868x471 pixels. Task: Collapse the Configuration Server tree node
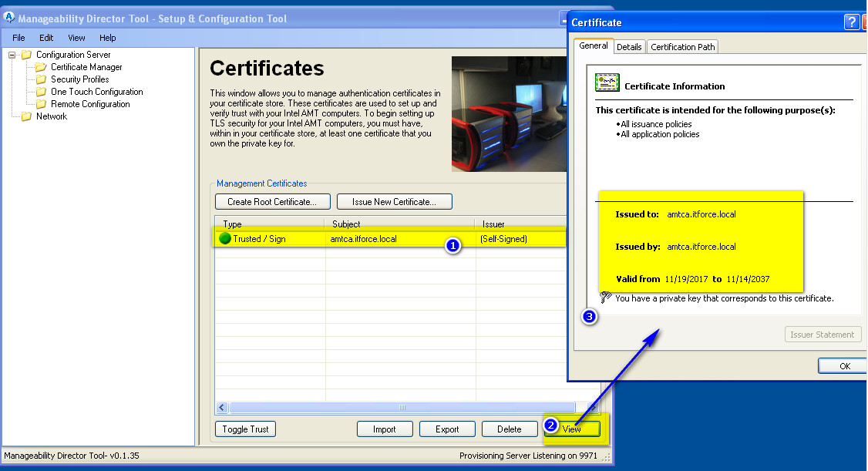point(12,55)
